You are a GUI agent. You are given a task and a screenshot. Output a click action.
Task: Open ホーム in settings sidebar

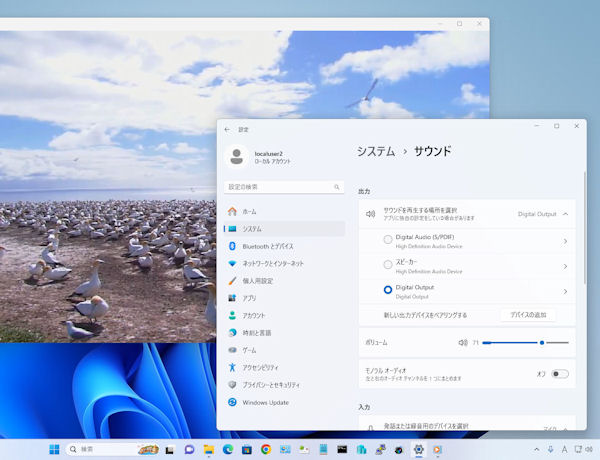click(285, 211)
